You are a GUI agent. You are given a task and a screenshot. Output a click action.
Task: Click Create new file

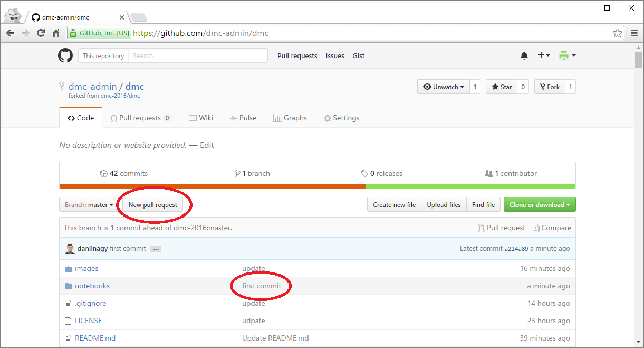(x=395, y=205)
